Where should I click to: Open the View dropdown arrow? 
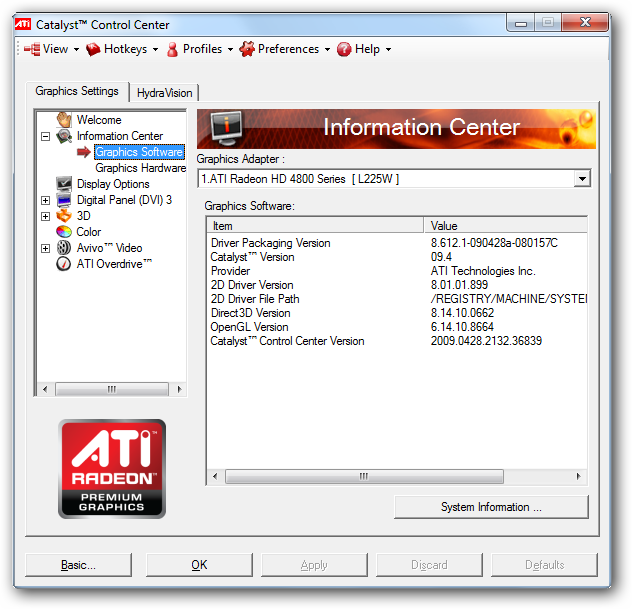pyautogui.click(x=76, y=50)
